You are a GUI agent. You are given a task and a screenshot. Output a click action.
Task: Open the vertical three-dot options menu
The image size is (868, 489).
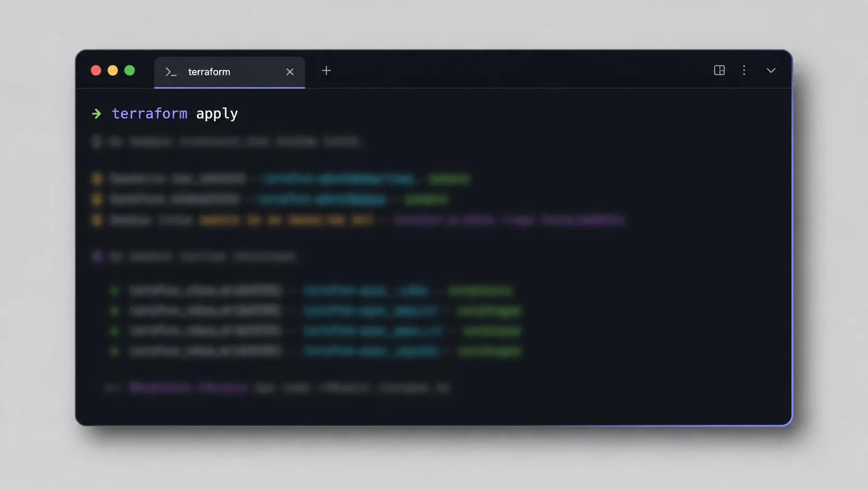point(744,70)
